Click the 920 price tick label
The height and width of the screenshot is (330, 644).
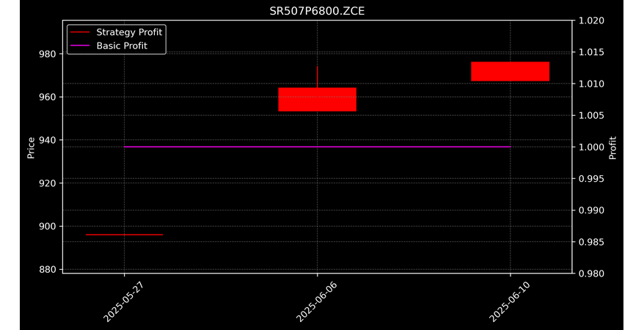pos(47,183)
